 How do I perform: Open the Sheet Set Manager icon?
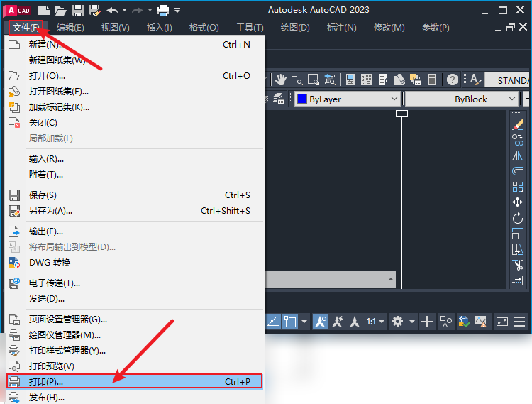click(399, 80)
